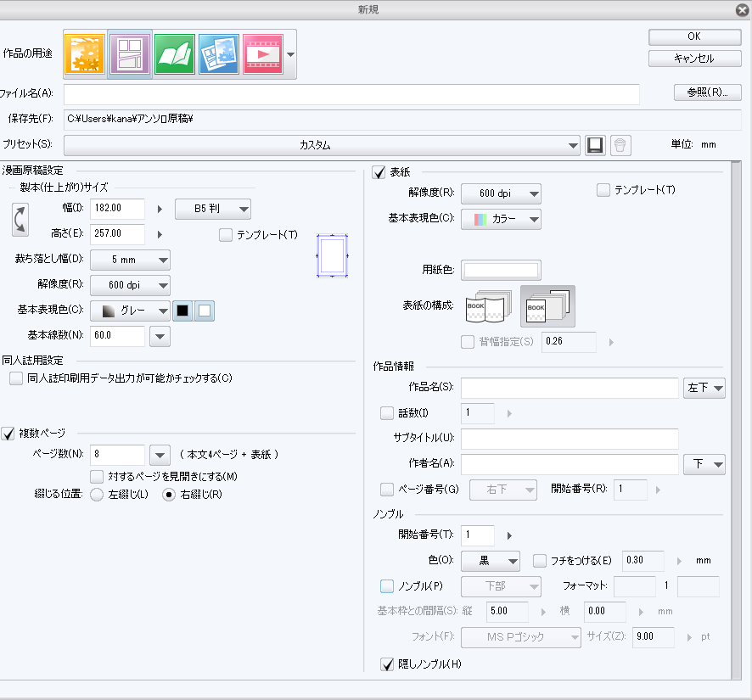The height and width of the screenshot is (700, 752).
Task: Open the nombre start number slider arrow
Action: [509, 535]
